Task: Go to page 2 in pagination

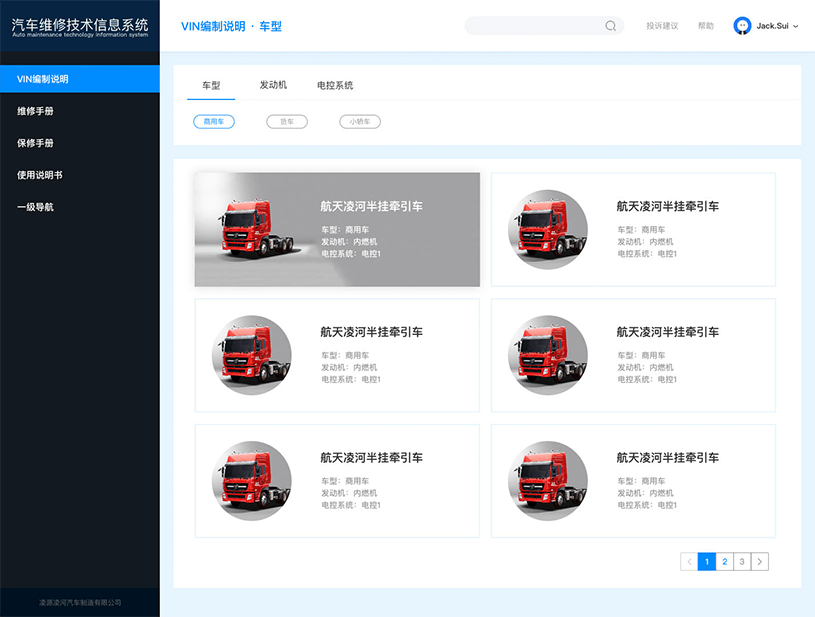Action: (x=725, y=561)
